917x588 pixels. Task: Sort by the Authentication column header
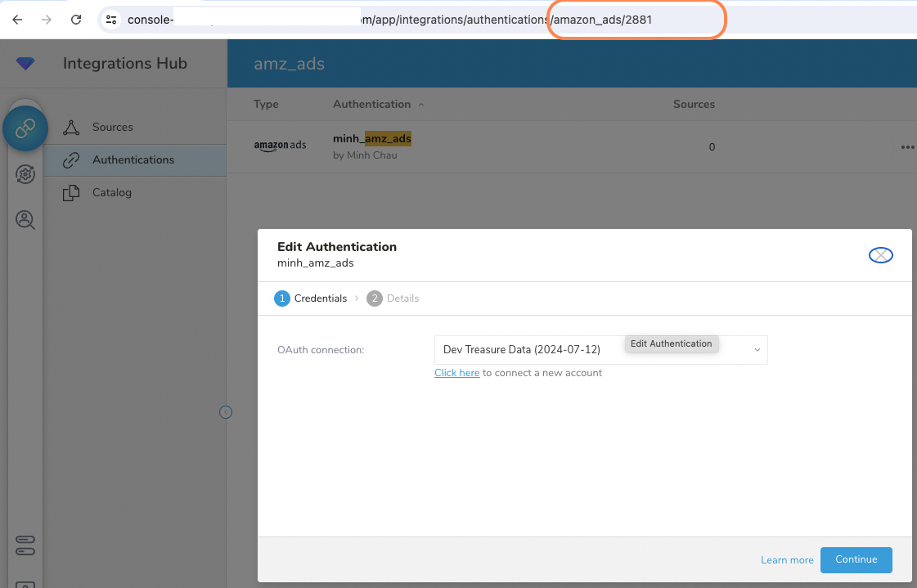coord(372,105)
